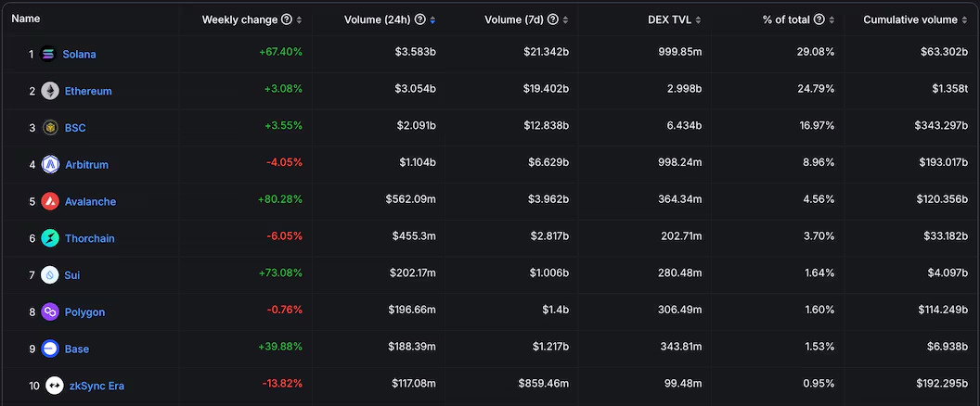Sort by Cumulative volume arrows
The width and height of the screenshot is (980, 406).
pyautogui.click(x=965, y=19)
